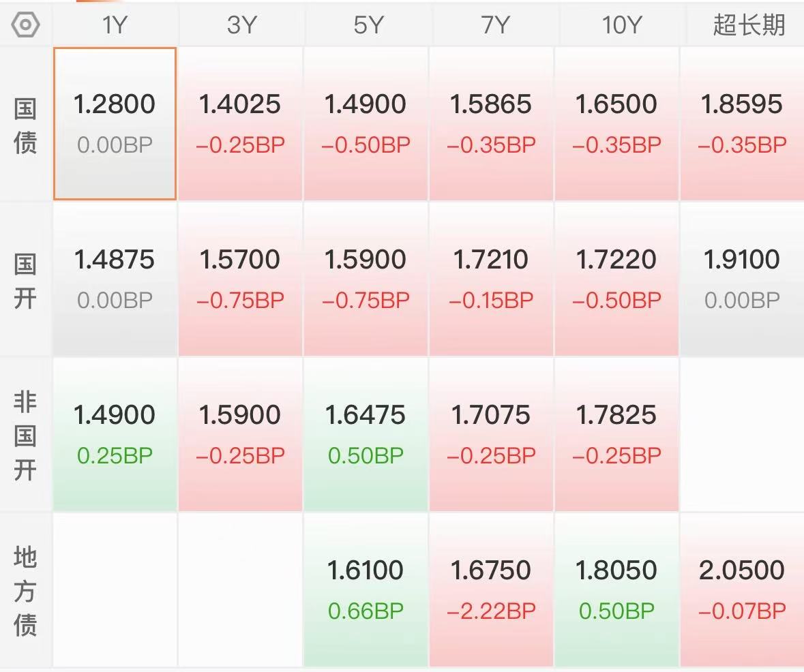804x672 pixels.
Task: Open the 国开 3Y cell showing 1.5700
Action: [x=241, y=279]
